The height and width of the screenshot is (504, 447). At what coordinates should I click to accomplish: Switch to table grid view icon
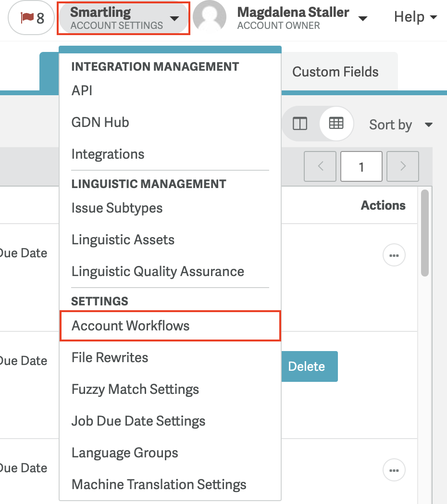tap(336, 124)
